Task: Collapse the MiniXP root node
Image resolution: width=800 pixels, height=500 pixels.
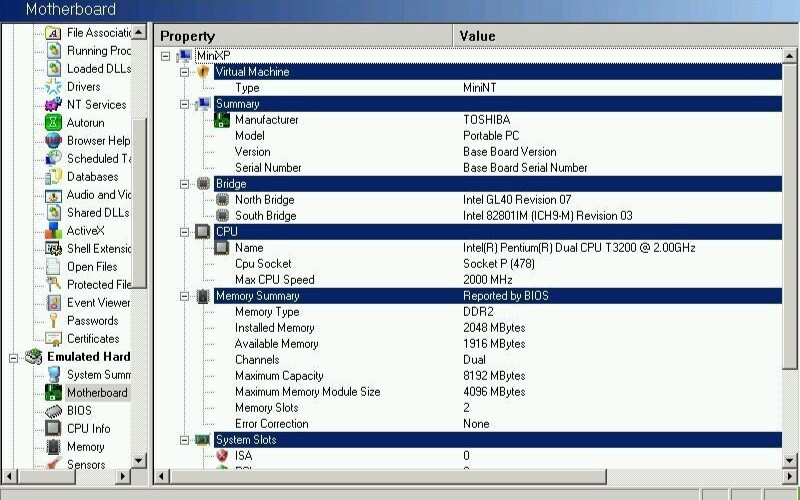Action: point(165,56)
